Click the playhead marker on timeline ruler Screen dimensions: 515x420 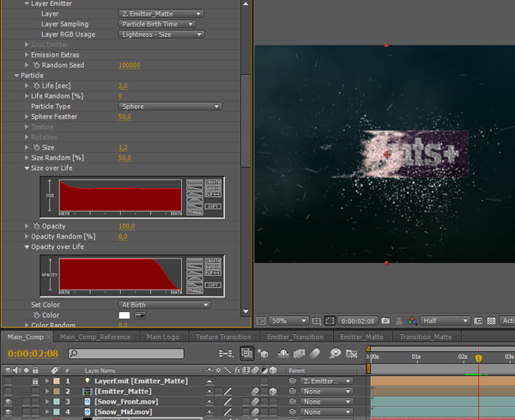click(479, 357)
